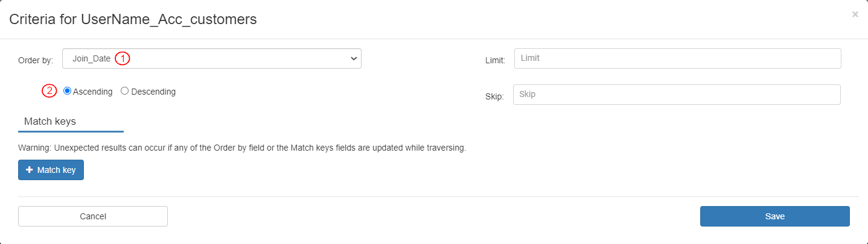The image size is (868, 244).
Task: Click the plus icon on Match key
Action: click(x=30, y=170)
